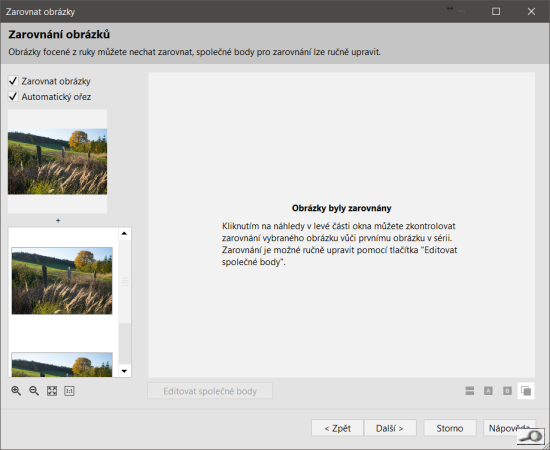This screenshot has height=450, width=550.
Task: Select overlay blend view mode
Action: (x=526, y=391)
